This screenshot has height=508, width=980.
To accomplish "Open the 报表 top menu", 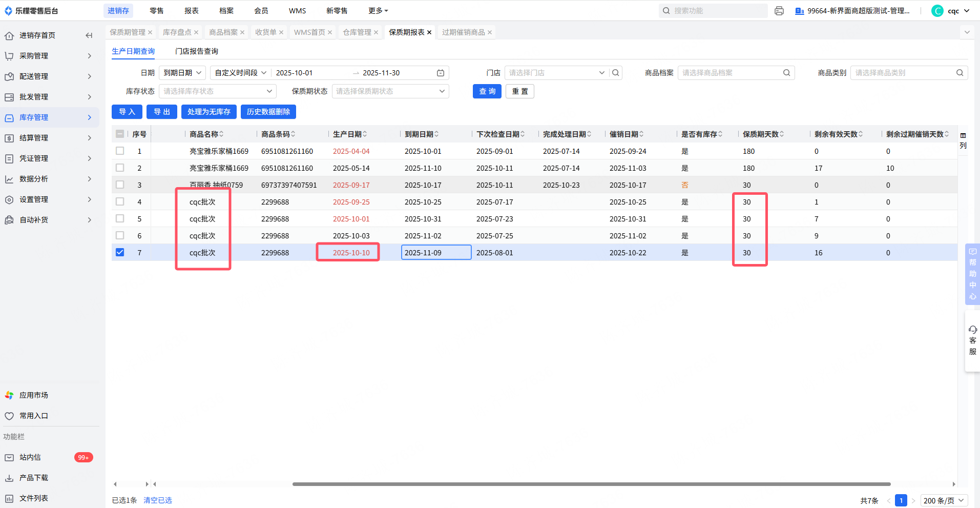I will pyautogui.click(x=192, y=11).
